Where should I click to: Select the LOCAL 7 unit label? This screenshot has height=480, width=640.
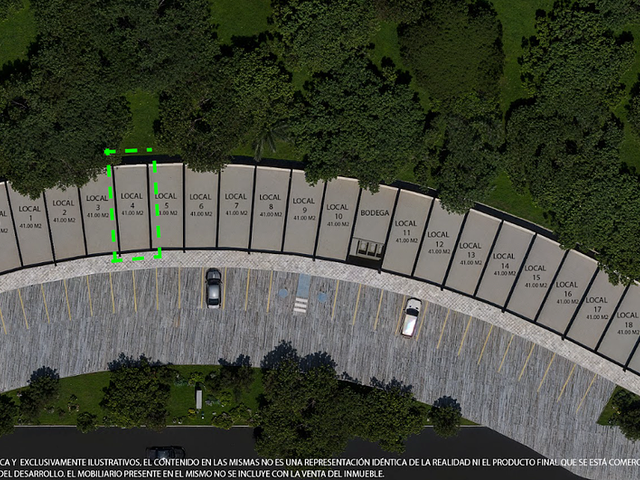pyautogui.click(x=236, y=201)
